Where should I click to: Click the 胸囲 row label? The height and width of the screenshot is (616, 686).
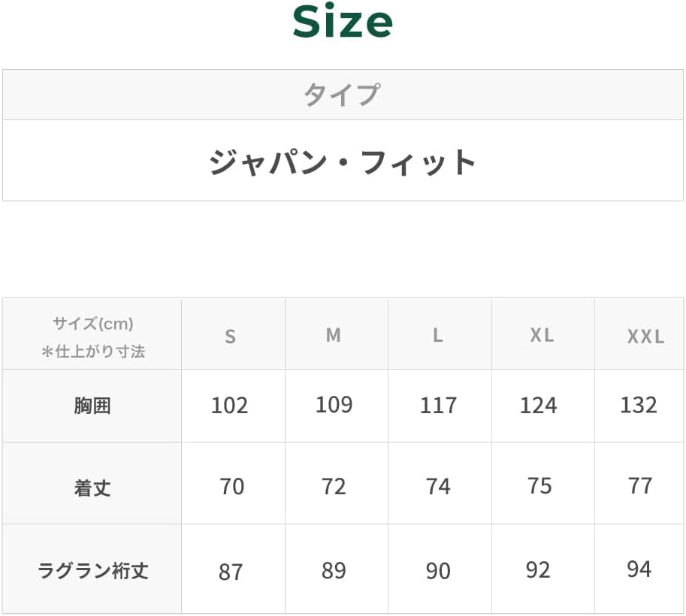click(x=92, y=406)
